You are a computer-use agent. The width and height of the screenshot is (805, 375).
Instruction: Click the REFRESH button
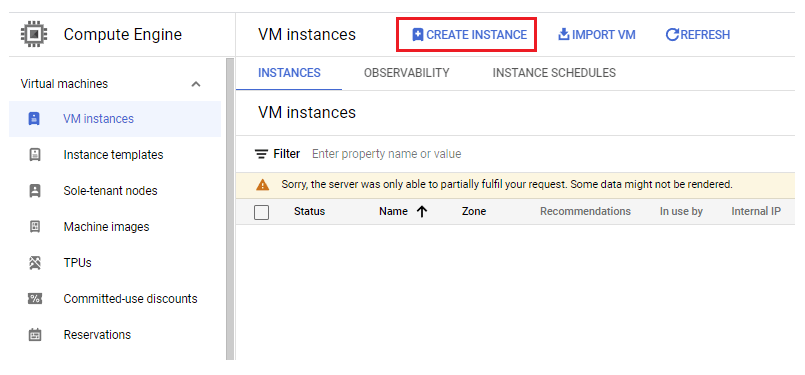pyautogui.click(x=698, y=35)
